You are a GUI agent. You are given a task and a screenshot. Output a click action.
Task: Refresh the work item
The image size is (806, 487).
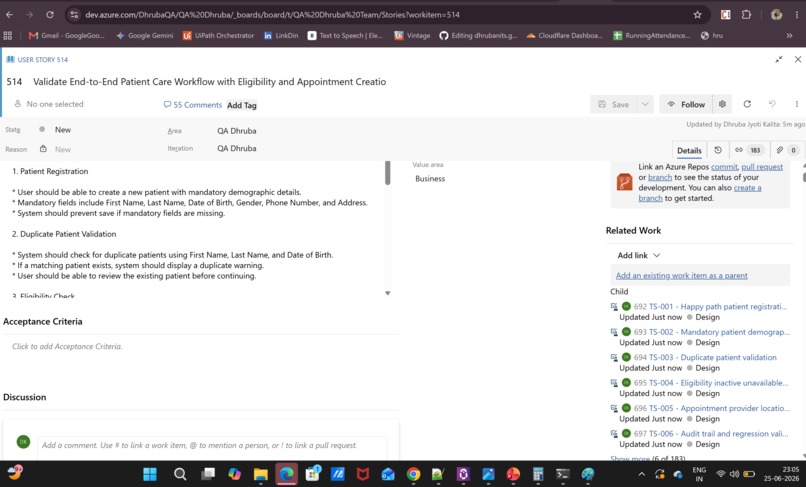point(747,104)
